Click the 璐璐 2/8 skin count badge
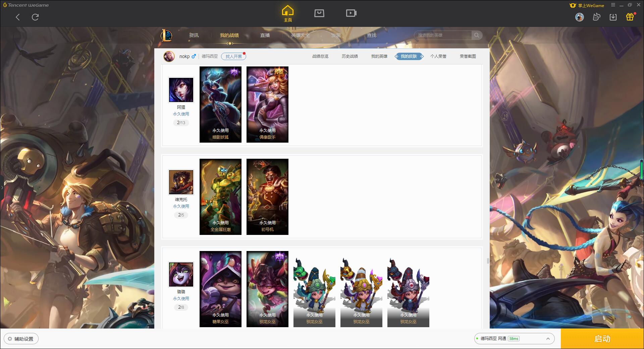Screen dimensions: 644x349 (181, 307)
